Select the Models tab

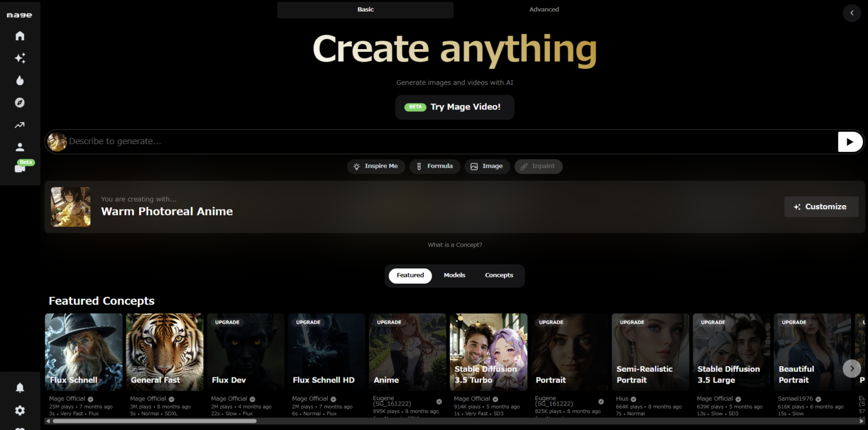pyautogui.click(x=454, y=275)
